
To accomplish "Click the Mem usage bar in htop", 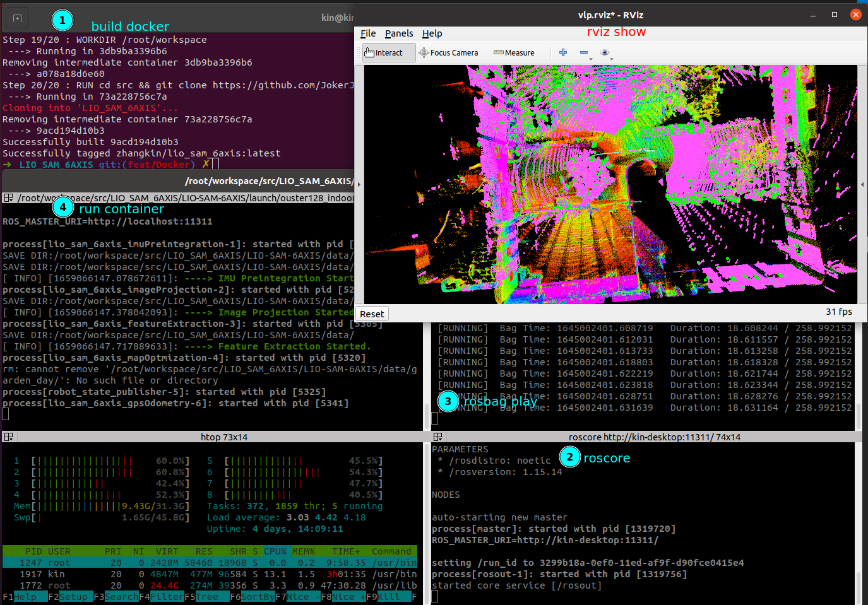I will 101,506.
